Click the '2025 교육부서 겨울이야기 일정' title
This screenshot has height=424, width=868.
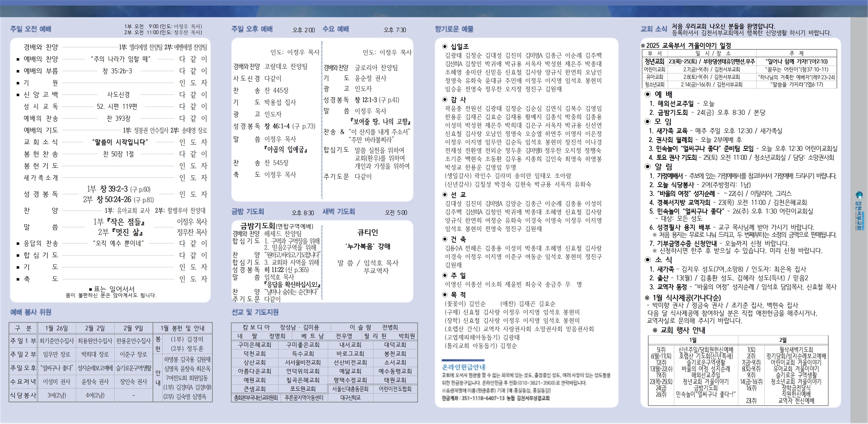tap(686, 45)
